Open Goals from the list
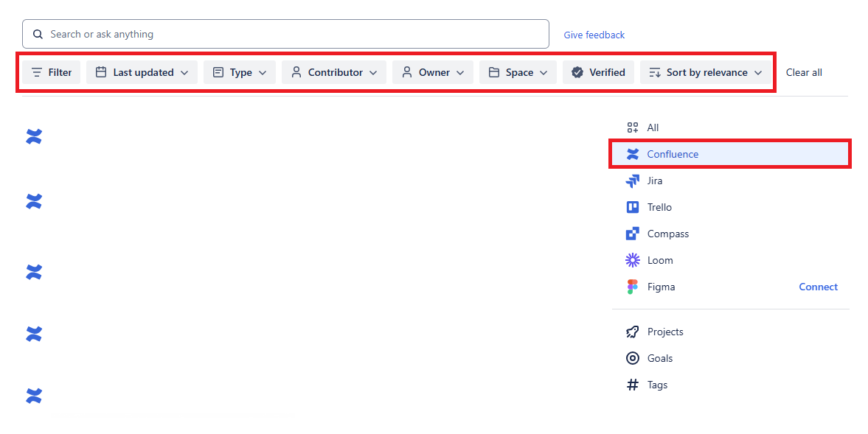 coord(730,358)
